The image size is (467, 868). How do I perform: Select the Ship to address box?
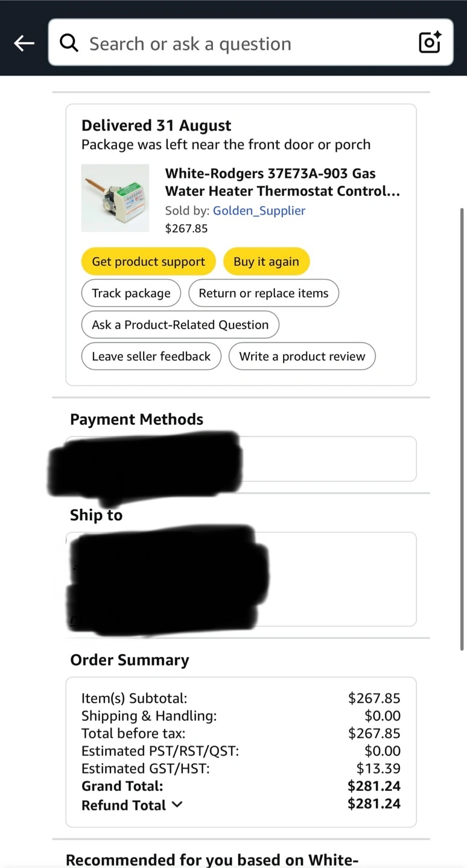click(241, 579)
